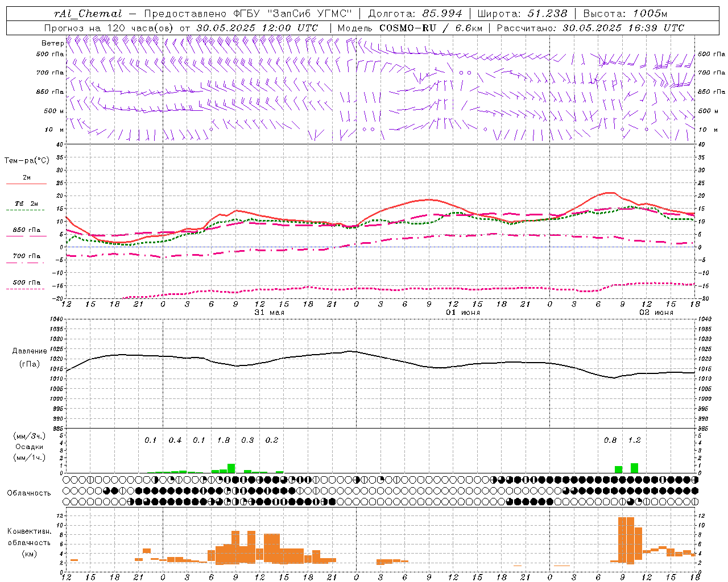Click the dotted line under temperature legend 500 гПа
This screenshot has height=582, width=728.
(x=26, y=289)
